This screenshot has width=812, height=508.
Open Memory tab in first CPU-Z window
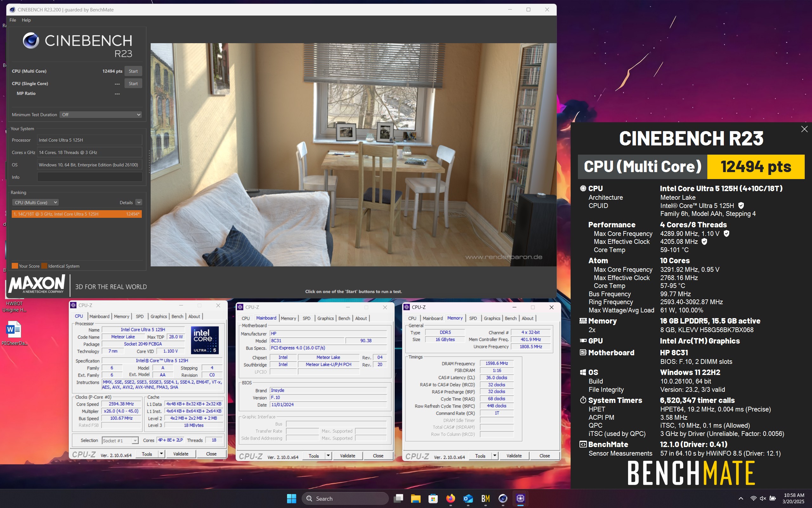[121, 317]
